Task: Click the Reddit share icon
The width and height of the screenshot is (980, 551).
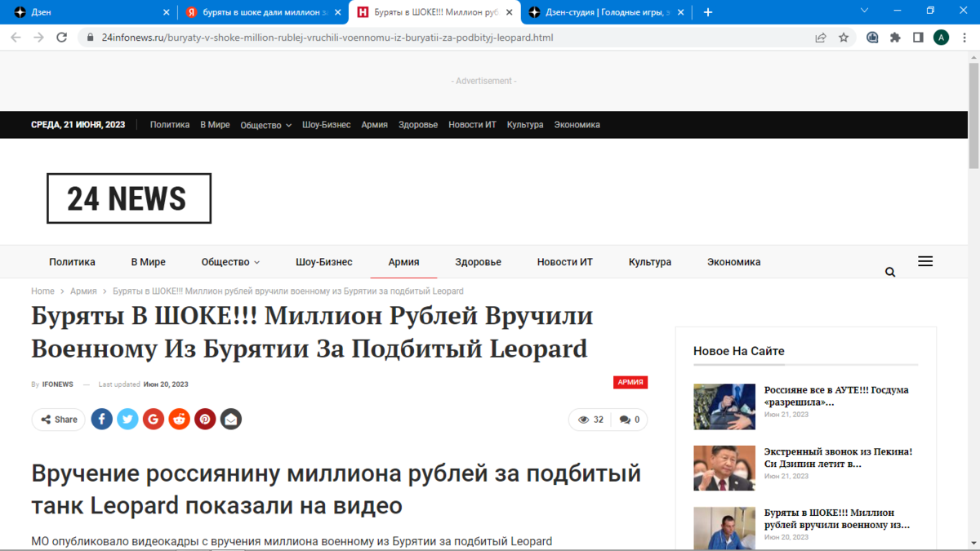Action: pyautogui.click(x=180, y=420)
